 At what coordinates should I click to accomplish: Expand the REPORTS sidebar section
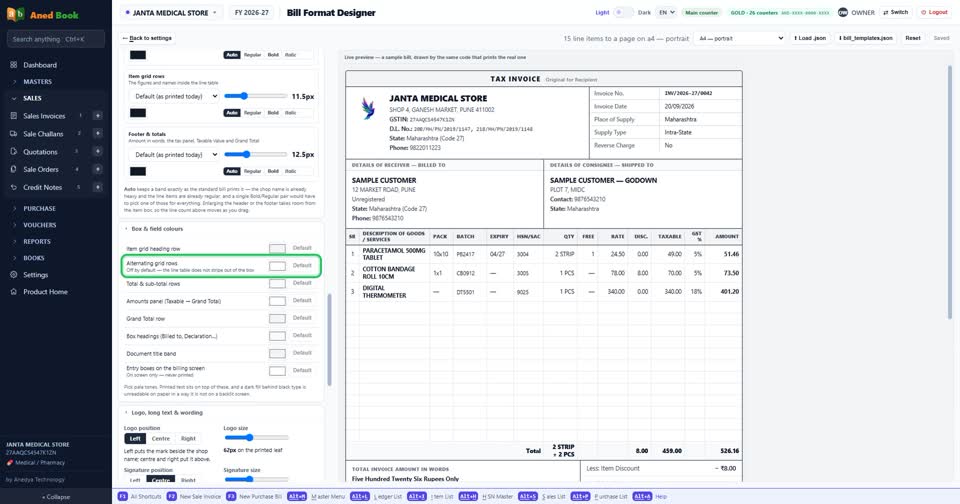coord(37,241)
